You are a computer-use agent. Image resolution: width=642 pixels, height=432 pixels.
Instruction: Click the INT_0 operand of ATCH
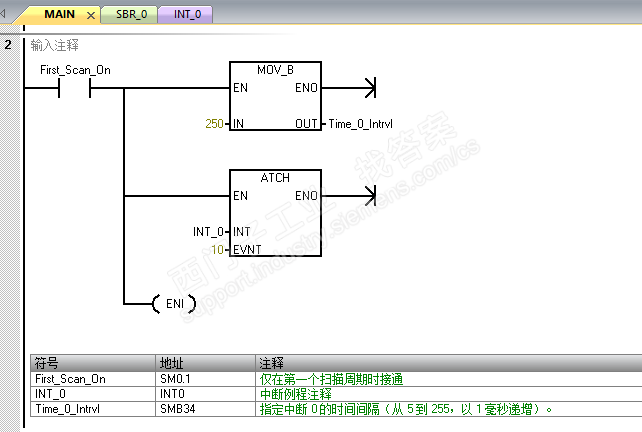click(208, 232)
